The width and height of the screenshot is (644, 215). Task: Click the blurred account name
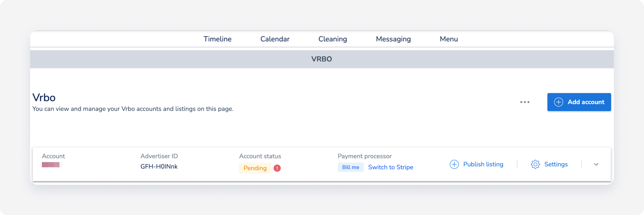52,165
